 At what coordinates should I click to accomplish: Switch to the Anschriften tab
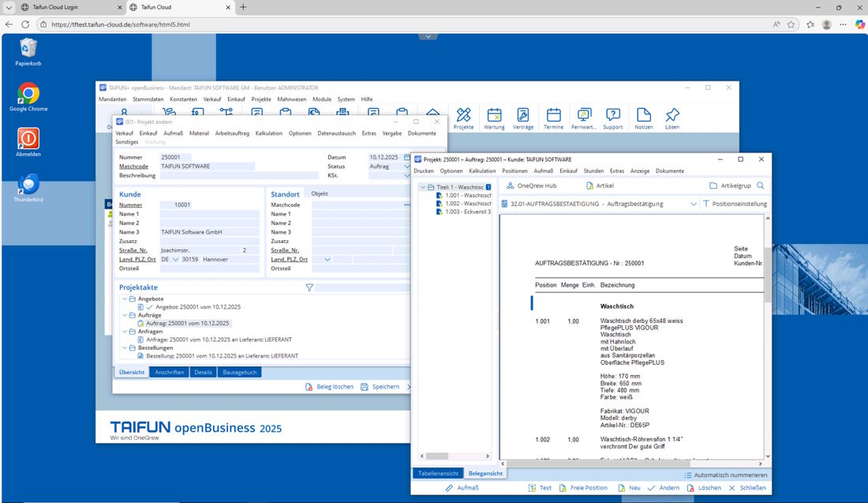coord(169,372)
